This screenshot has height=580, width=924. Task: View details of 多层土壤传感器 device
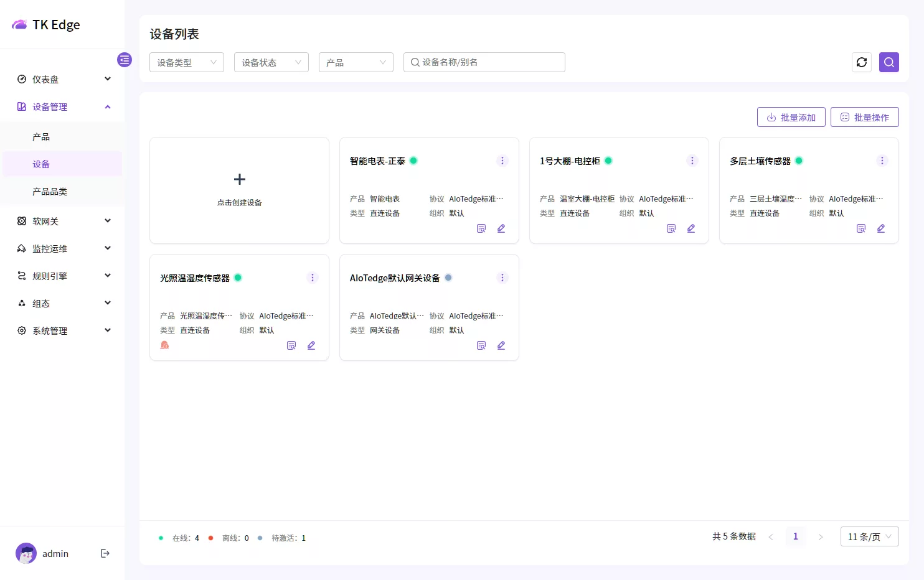pyautogui.click(x=860, y=228)
